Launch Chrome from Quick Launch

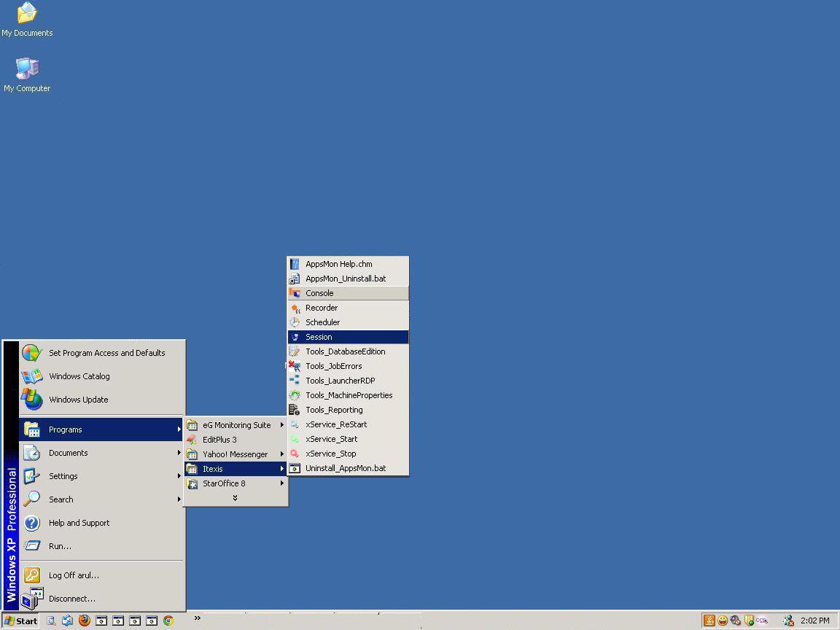[168, 621]
